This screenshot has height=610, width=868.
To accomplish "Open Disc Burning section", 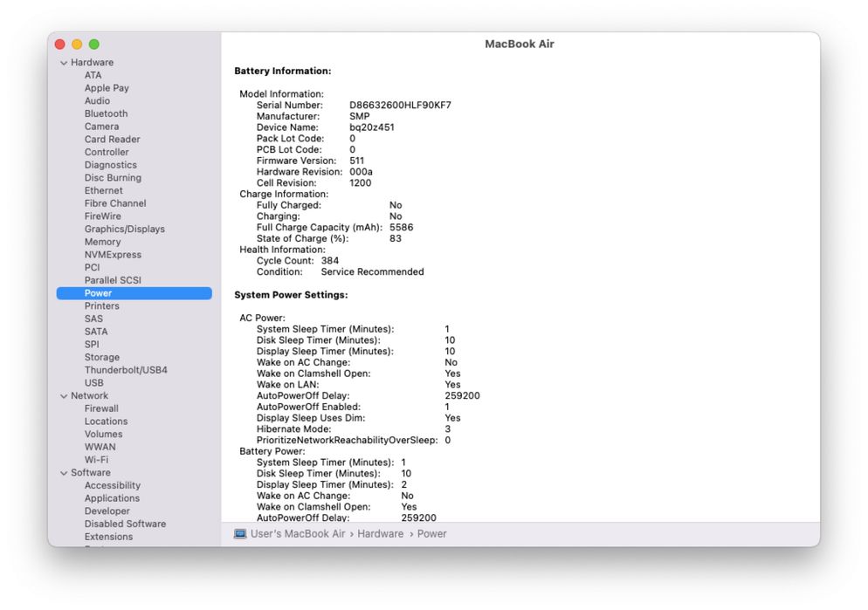I will click(113, 177).
